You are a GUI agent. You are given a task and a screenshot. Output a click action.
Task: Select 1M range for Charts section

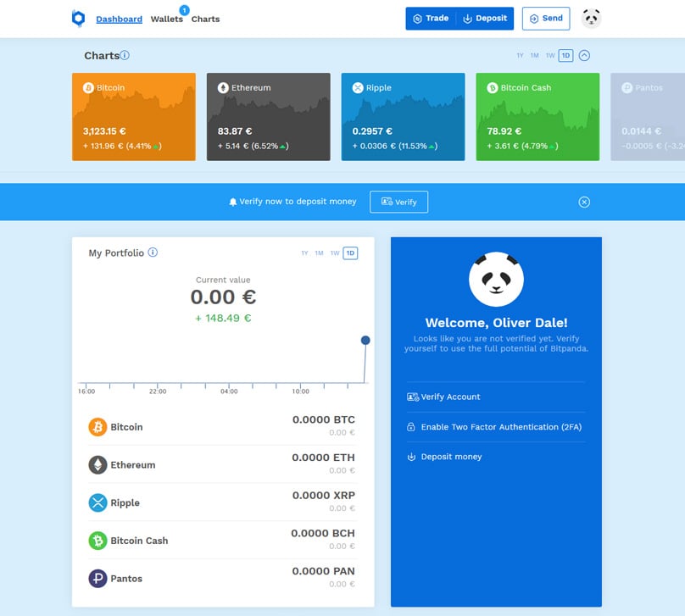coord(534,55)
